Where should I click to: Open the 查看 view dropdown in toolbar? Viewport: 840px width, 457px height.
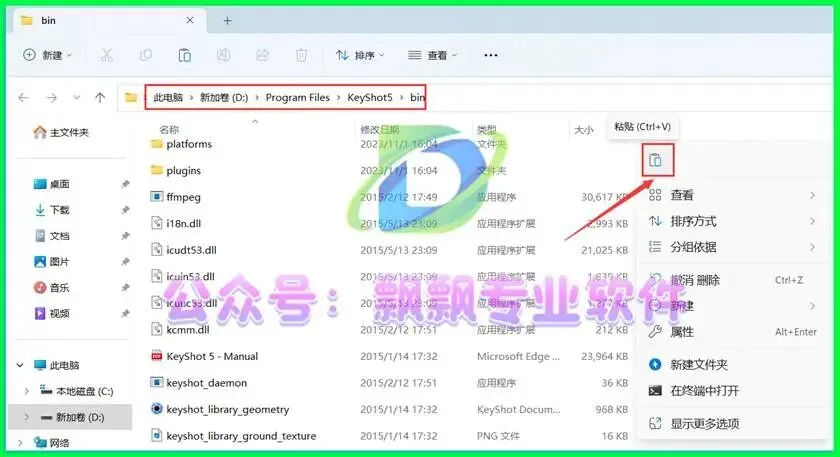pos(432,55)
